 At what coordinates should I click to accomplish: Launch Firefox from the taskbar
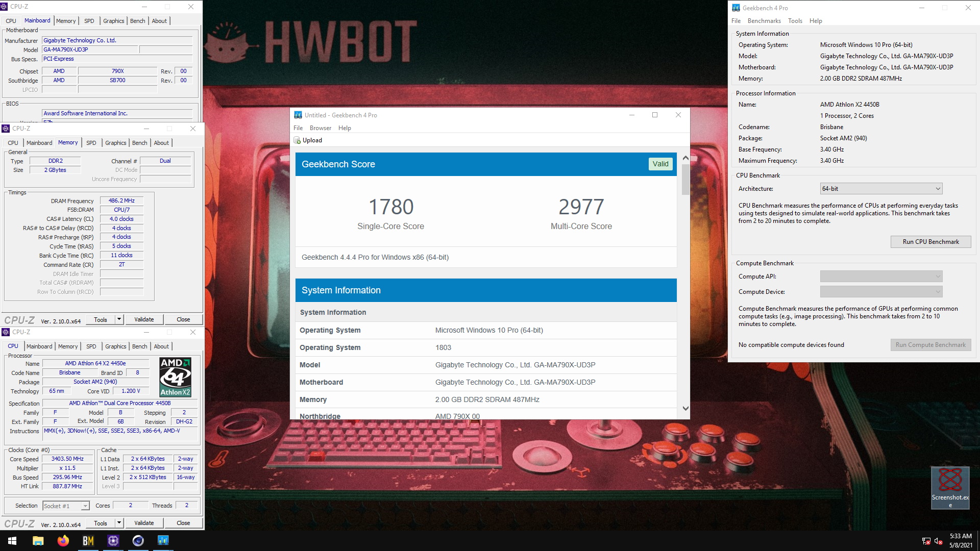[63, 541]
